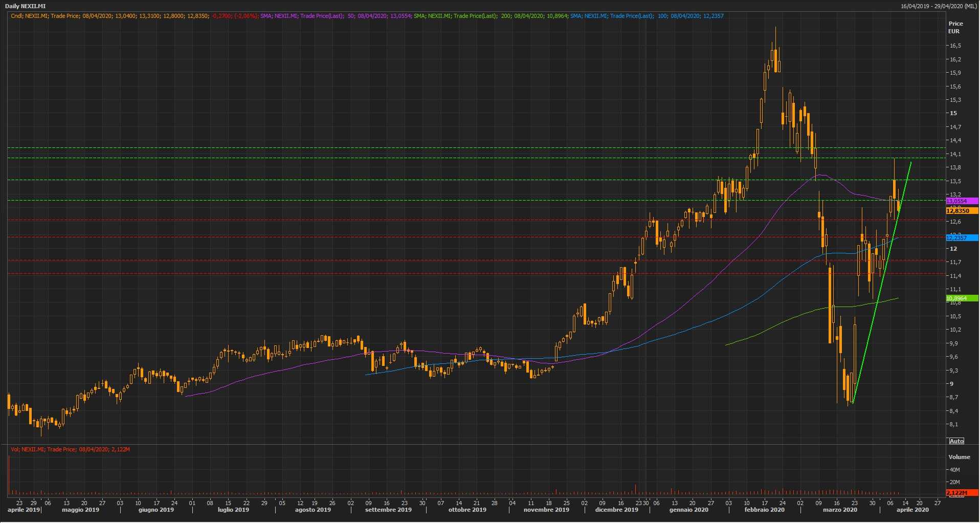Click the purple SMA 50 legend entry
980x523 pixels.
click(335, 16)
